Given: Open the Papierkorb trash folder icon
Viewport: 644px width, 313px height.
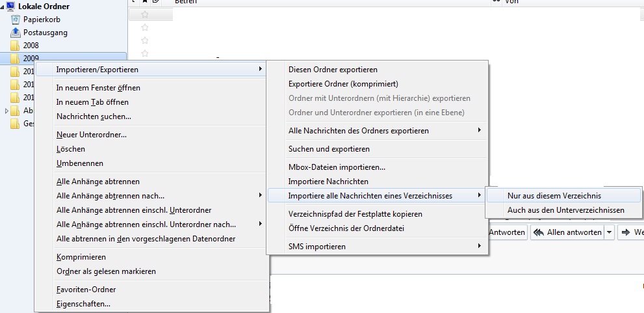Looking at the screenshot, I should click(x=16, y=20).
